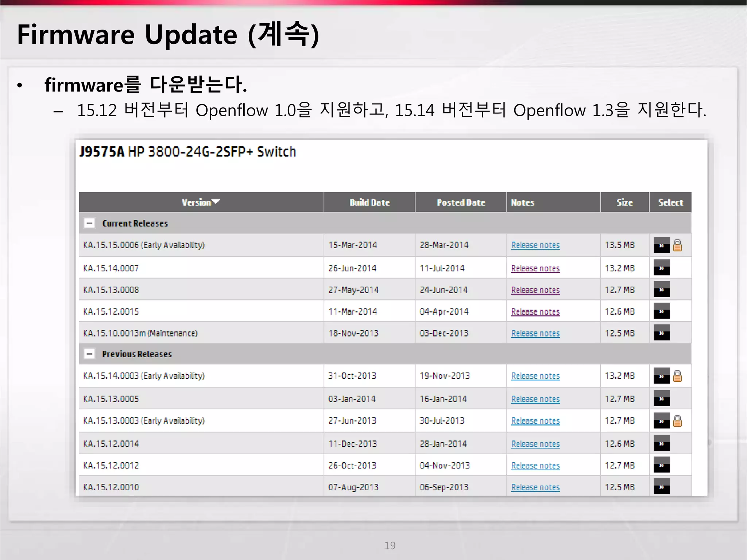
Task: Select download arrow for KA.15.12.0015
Action: pyautogui.click(x=661, y=311)
